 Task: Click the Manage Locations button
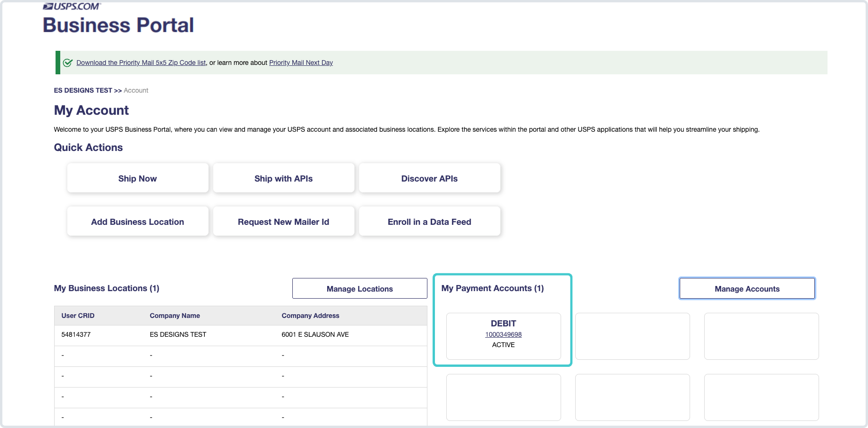(360, 288)
